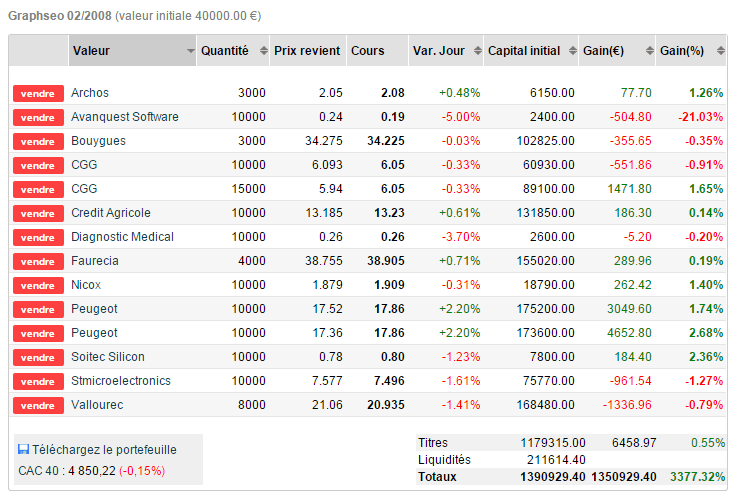Viewport: 734px width, 497px height.
Task: Click the sort arrows next to Quantité
Action: (x=263, y=51)
